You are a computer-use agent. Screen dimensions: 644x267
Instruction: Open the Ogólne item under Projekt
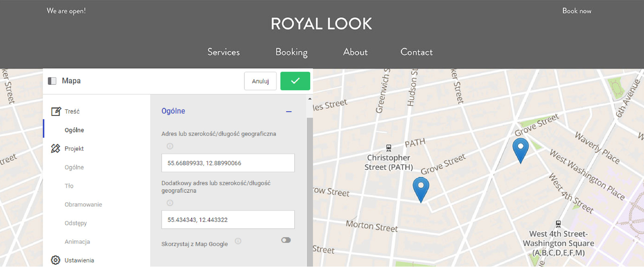tap(74, 167)
